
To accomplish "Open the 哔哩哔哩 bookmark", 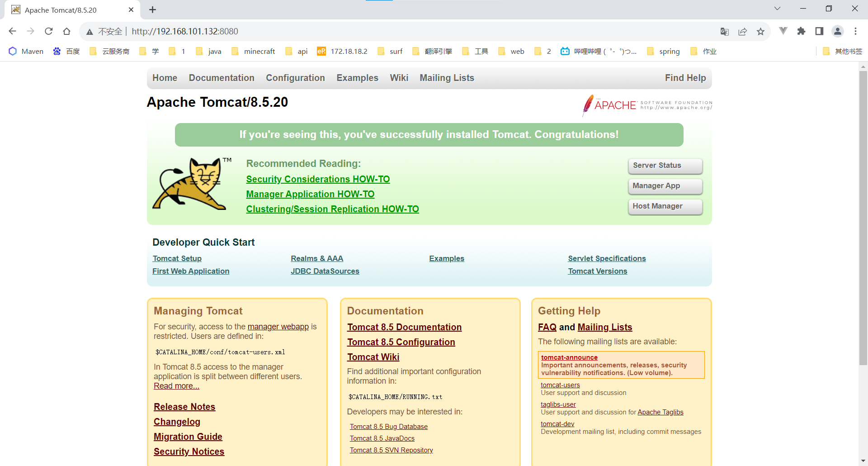I will pyautogui.click(x=599, y=51).
